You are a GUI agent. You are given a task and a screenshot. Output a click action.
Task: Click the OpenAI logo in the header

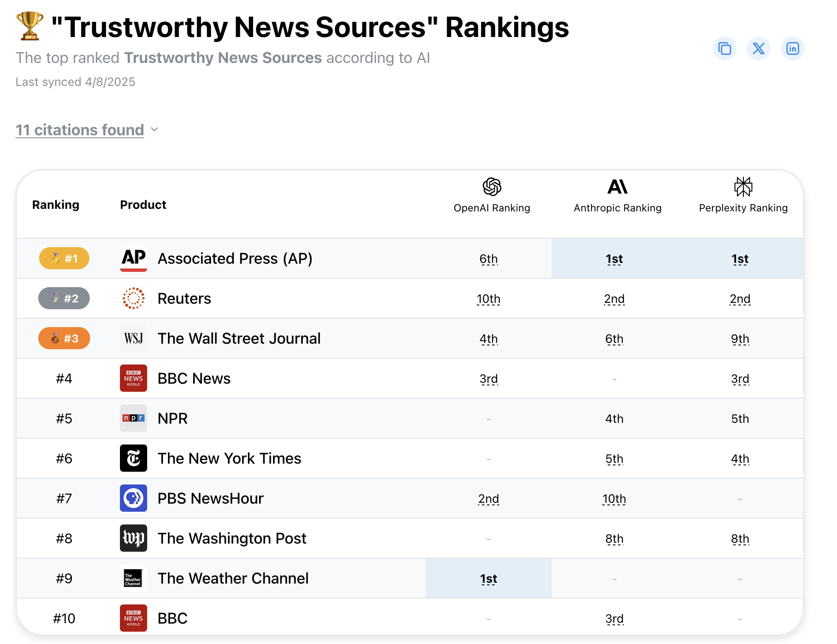[492, 187]
